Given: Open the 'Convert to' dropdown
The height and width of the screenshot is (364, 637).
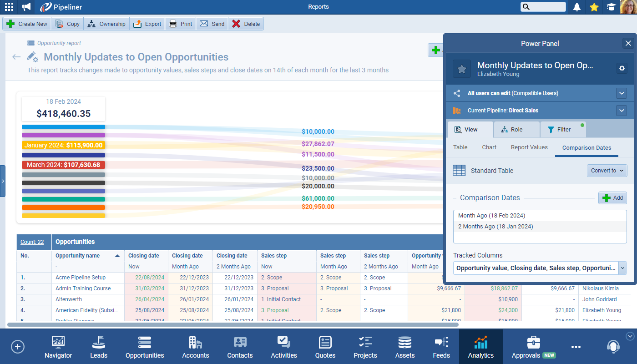Looking at the screenshot, I should point(607,171).
